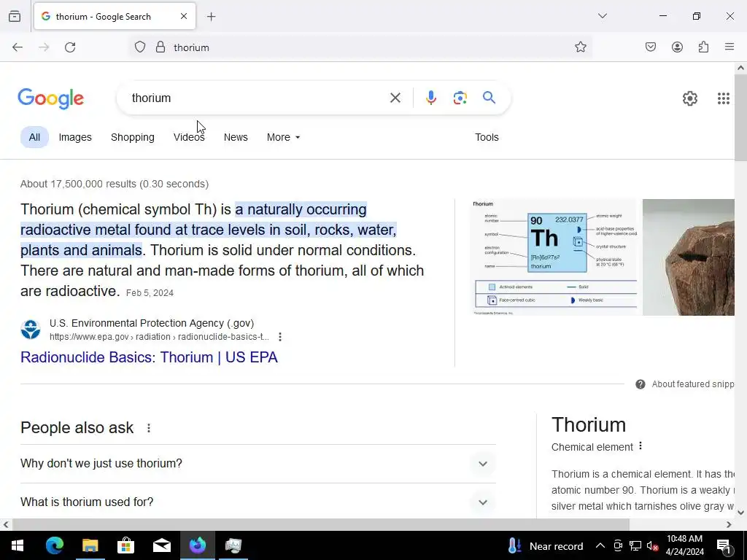The height and width of the screenshot is (560, 747).
Task: Search by image with Lens icon
Action: click(x=460, y=98)
